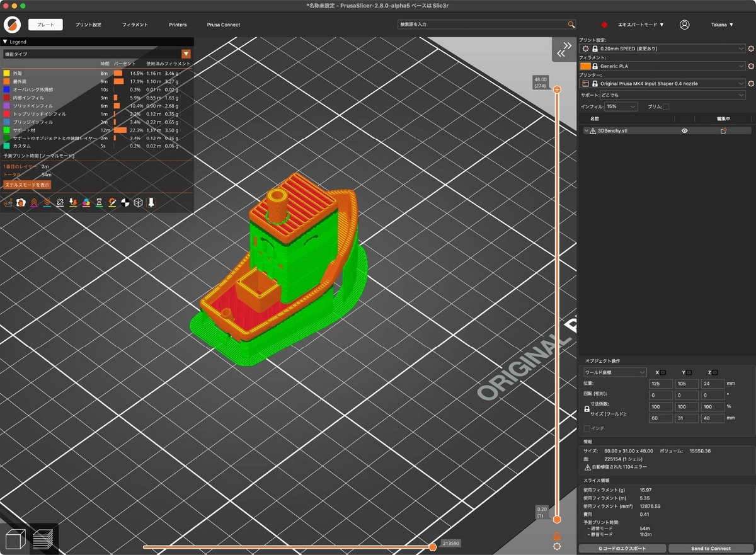
Task: Toggle tool marker down-arrow icon
Action: tap(151, 202)
